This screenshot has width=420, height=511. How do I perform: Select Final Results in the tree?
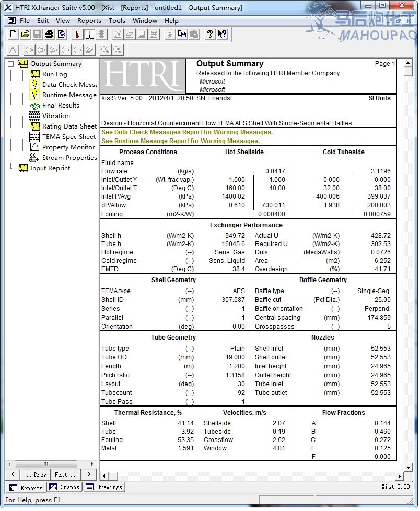(61, 106)
